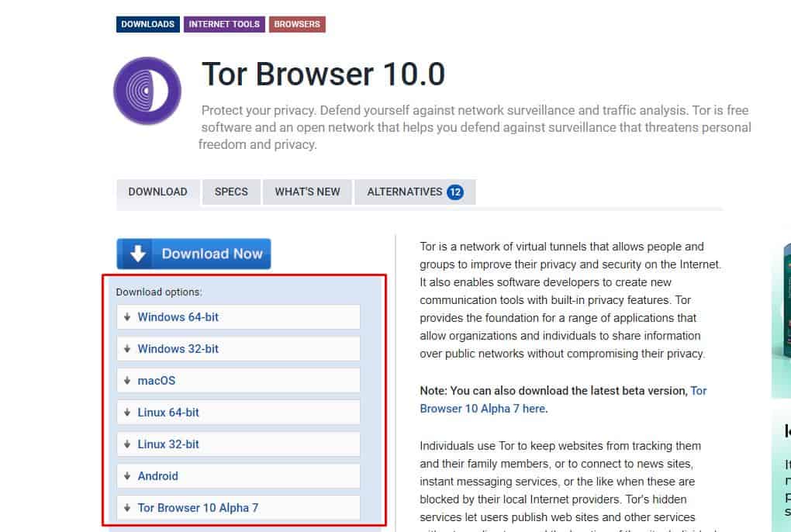The width and height of the screenshot is (791, 532).
Task: Click the arrow icon beside Linux 32-bit
Action: pos(126,444)
